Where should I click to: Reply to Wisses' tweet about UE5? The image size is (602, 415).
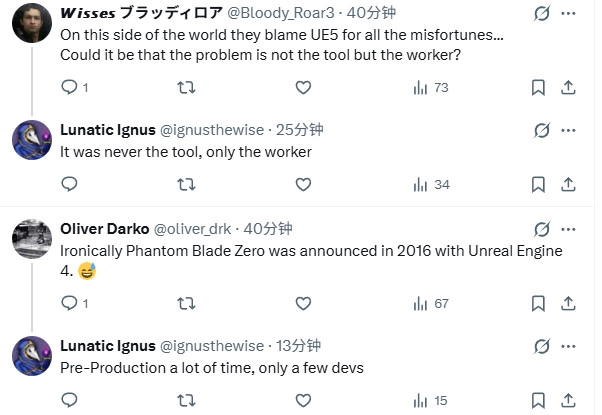click(70, 88)
